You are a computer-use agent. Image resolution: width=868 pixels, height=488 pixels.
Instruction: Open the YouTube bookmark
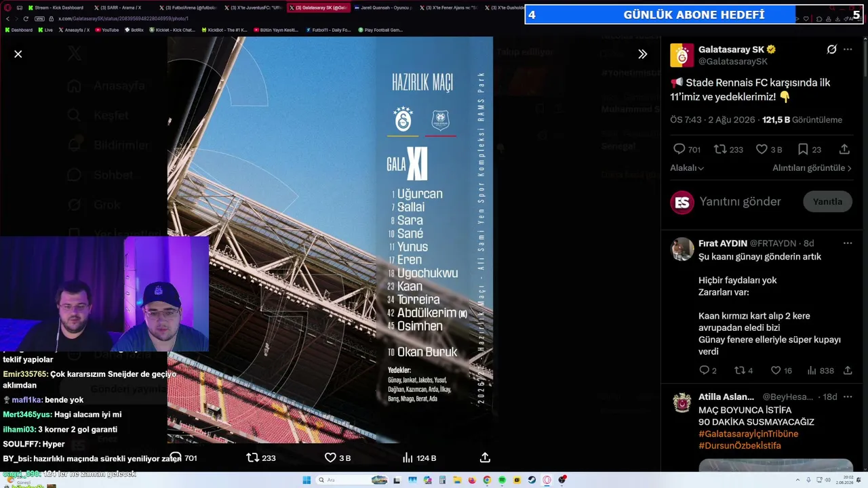[x=106, y=30]
